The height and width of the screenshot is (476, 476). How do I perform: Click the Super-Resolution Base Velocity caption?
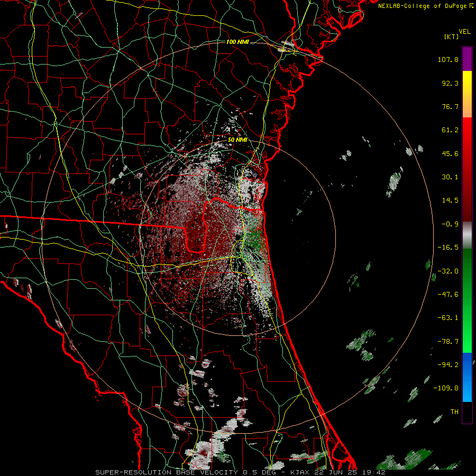[x=240, y=472]
